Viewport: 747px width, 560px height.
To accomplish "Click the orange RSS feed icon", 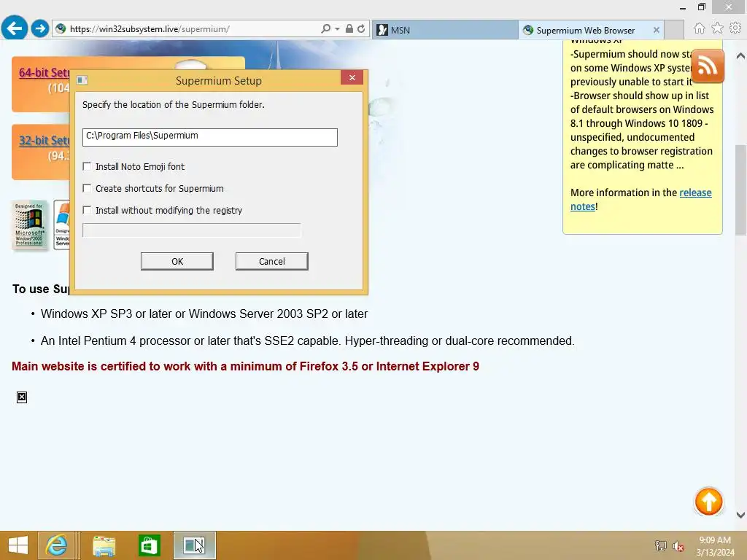I will tap(708, 66).
